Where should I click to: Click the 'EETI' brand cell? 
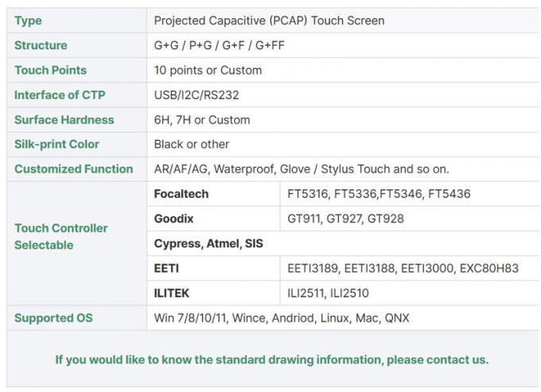click(x=166, y=268)
